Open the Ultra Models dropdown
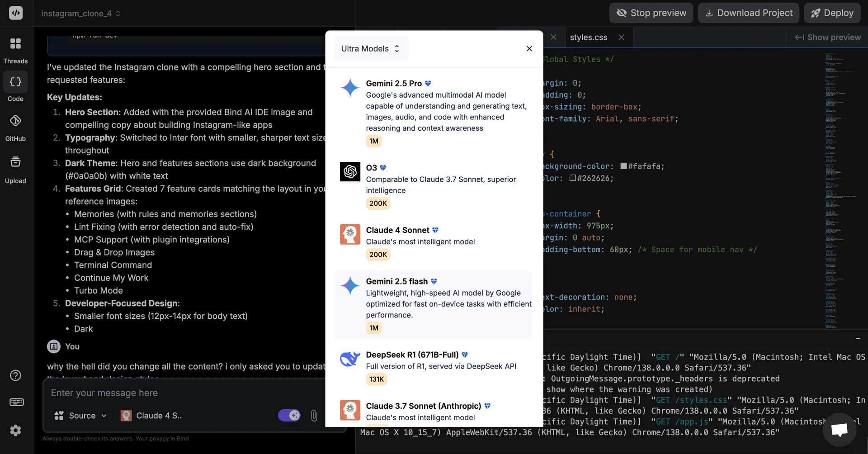Screen dimensions: 868x454 [x=370, y=48]
